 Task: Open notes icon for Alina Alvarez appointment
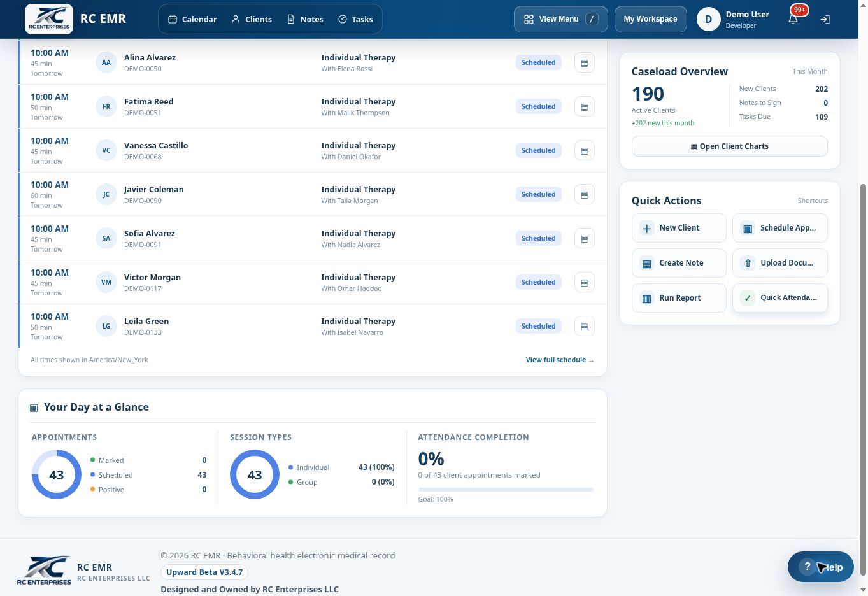[584, 62]
